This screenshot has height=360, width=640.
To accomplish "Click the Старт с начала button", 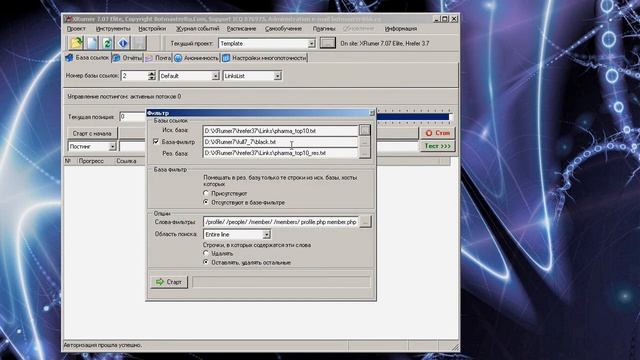I will click(92, 133).
